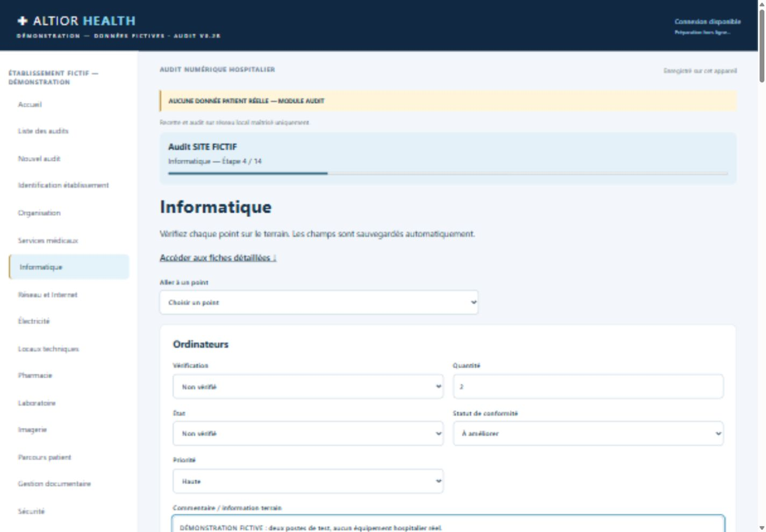The height and width of the screenshot is (532, 766).
Task: Follow the Accéder aux fiches détaillées link
Action: [218, 258]
